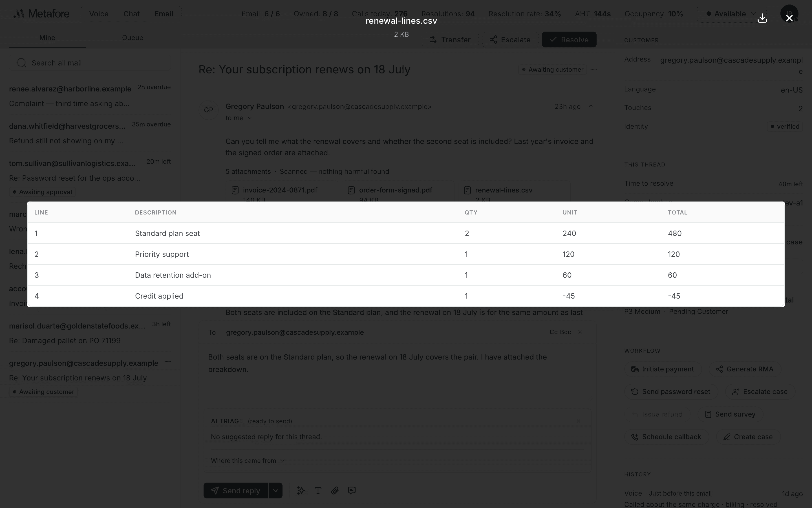Expand the 'to me' recipients chevron
The height and width of the screenshot is (508, 812).
coord(250,118)
